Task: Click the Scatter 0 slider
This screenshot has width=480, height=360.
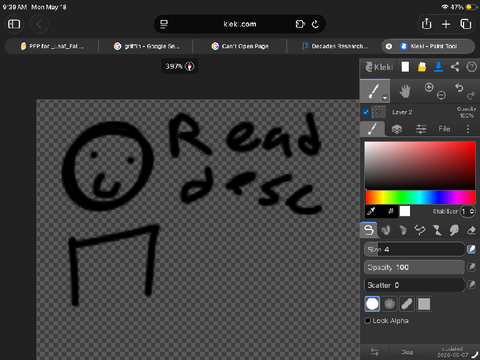Action: (414, 285)
